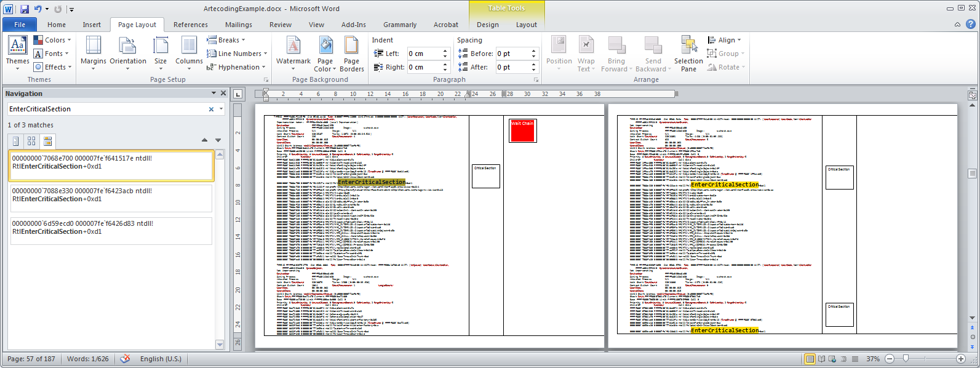
Task: Click Page 57 of 187 status
Action: 31,359
